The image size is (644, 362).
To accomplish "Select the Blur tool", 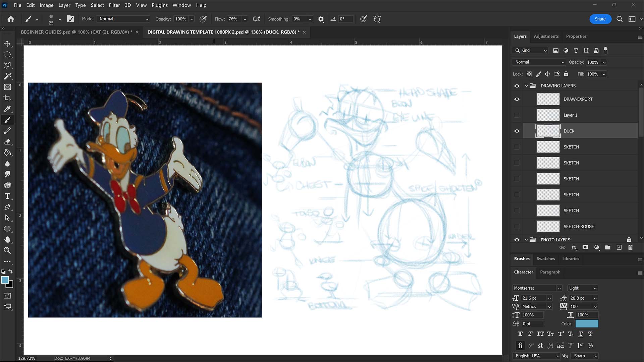I will coord(7,163).
